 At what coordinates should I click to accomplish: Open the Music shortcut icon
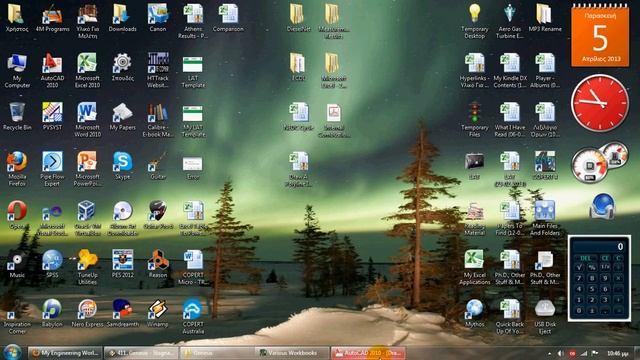[x=17, y=264]
